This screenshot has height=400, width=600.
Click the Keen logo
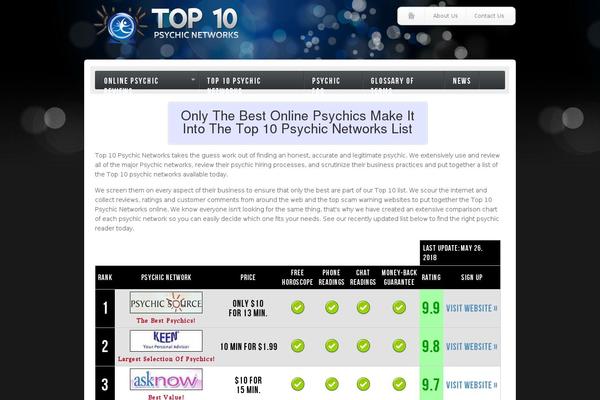click(166, 341)
